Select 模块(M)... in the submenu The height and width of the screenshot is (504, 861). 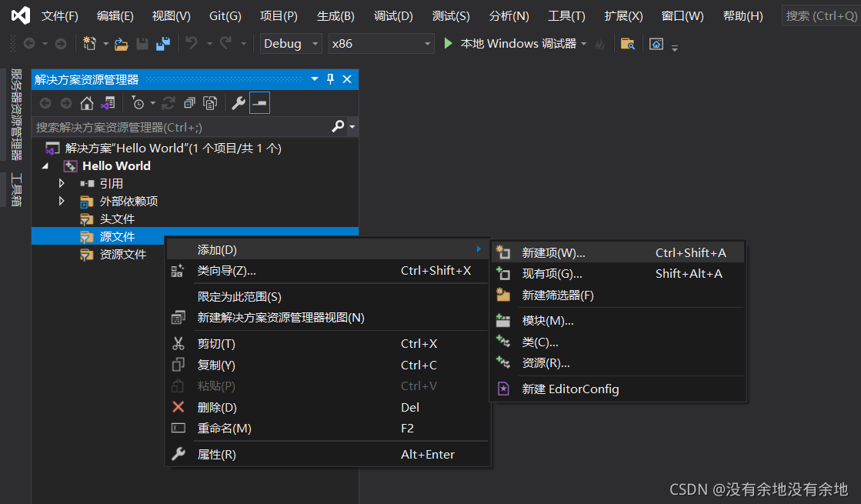coord(617,321)
